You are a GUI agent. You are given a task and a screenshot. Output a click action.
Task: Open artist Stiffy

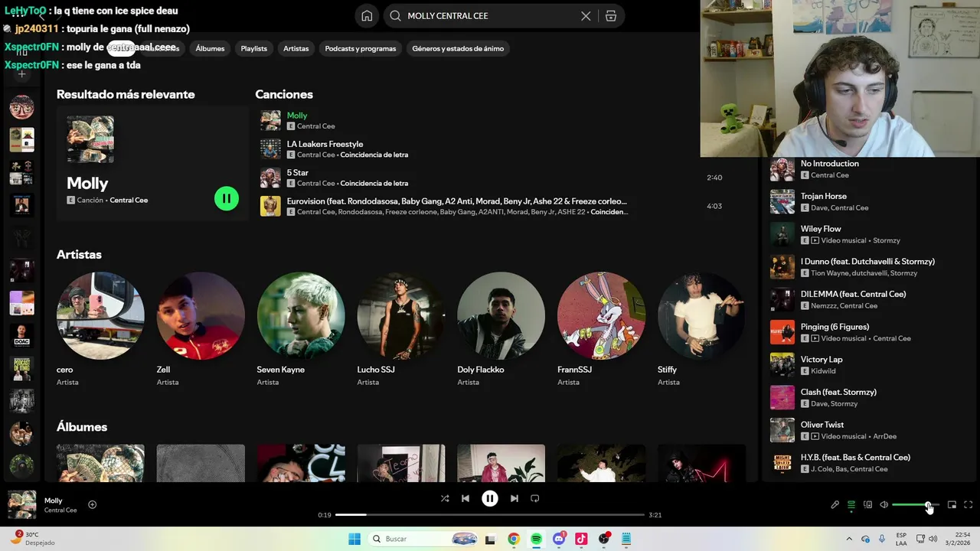tap(702, 315)
